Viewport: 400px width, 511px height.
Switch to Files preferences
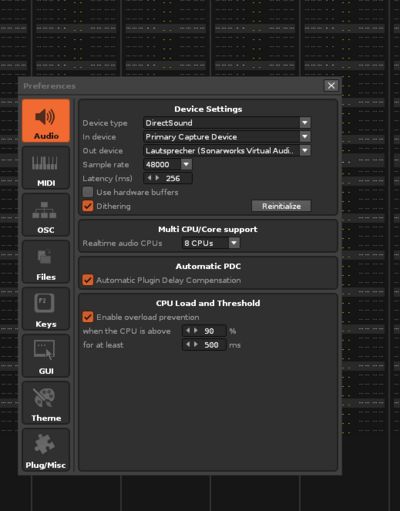(x=46, y=262)
